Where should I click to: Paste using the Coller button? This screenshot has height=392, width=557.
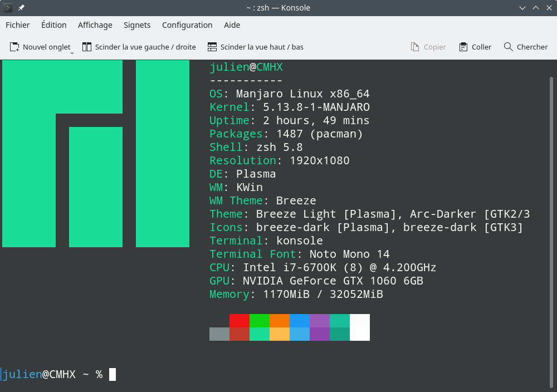(x=475, y=47)
